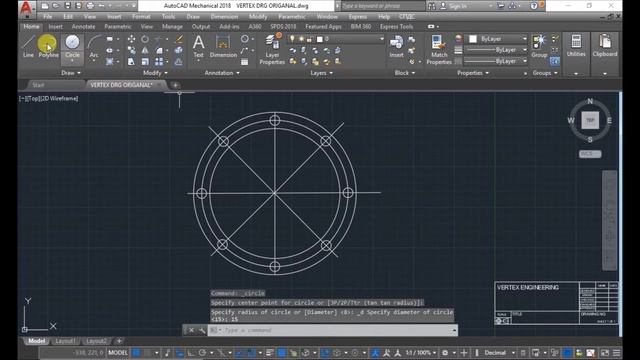Click the Customization icon on the status bar
Viewport: 640px width, 360px height.
click(x=616, y=353)
